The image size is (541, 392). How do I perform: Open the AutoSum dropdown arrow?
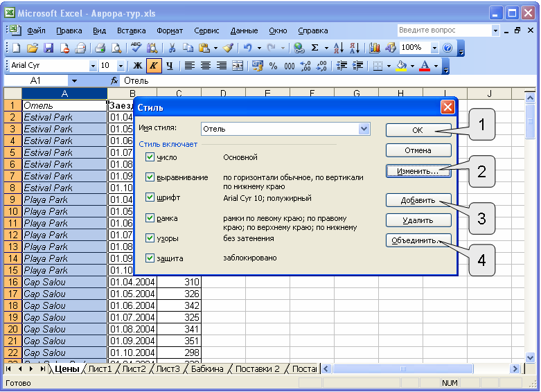click(326, 48)
